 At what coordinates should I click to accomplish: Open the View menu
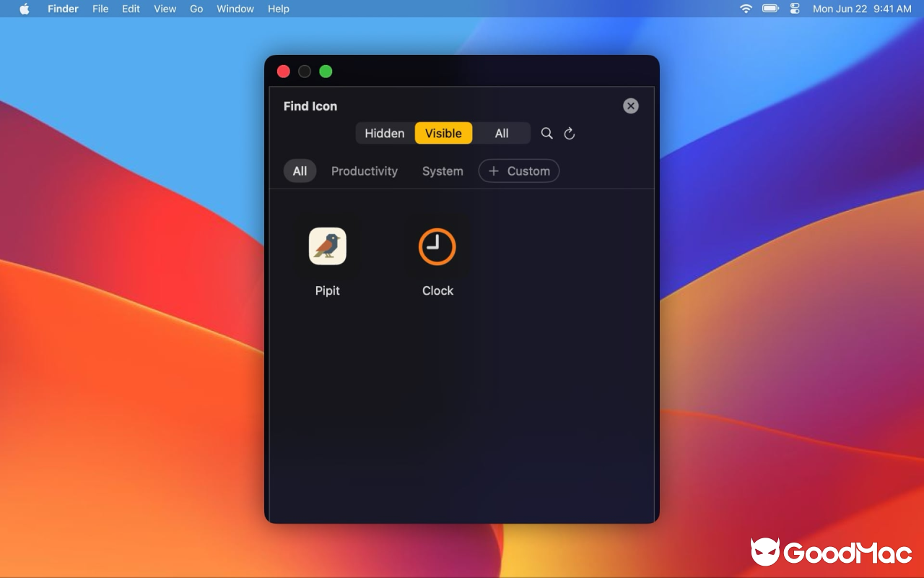click(165, 9)
